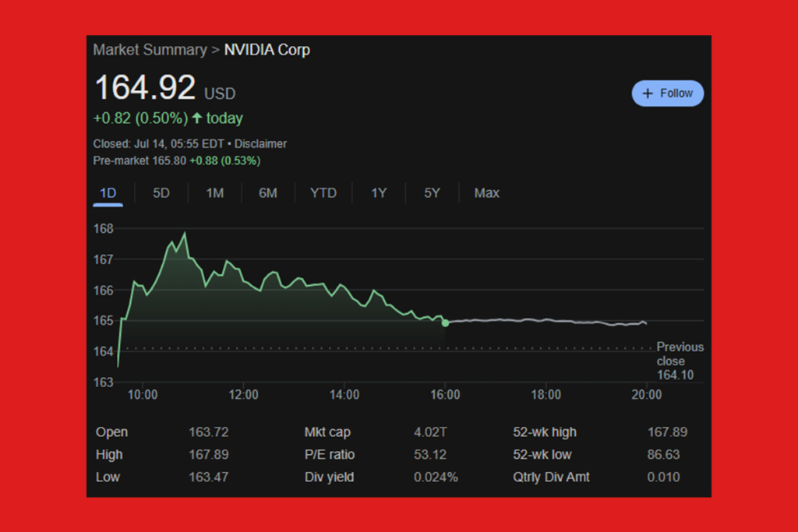This screenshot has width=798, height=532.
Task: Switch to the 1M chart tab
Action: coord(215,193)
